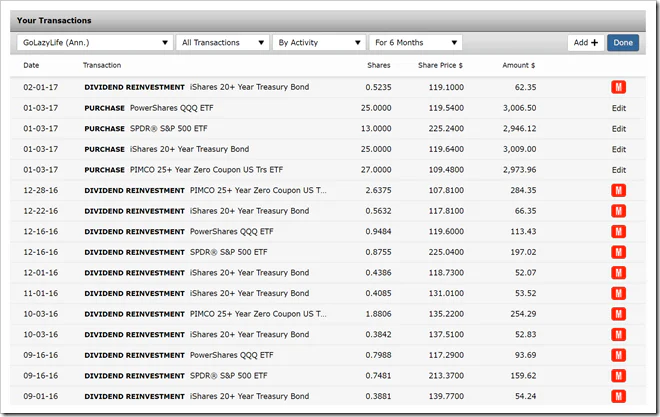The height and width of the screenshot is (417, 660).
Task: Click amount 159.62
Action: click(x=523, y=376)
